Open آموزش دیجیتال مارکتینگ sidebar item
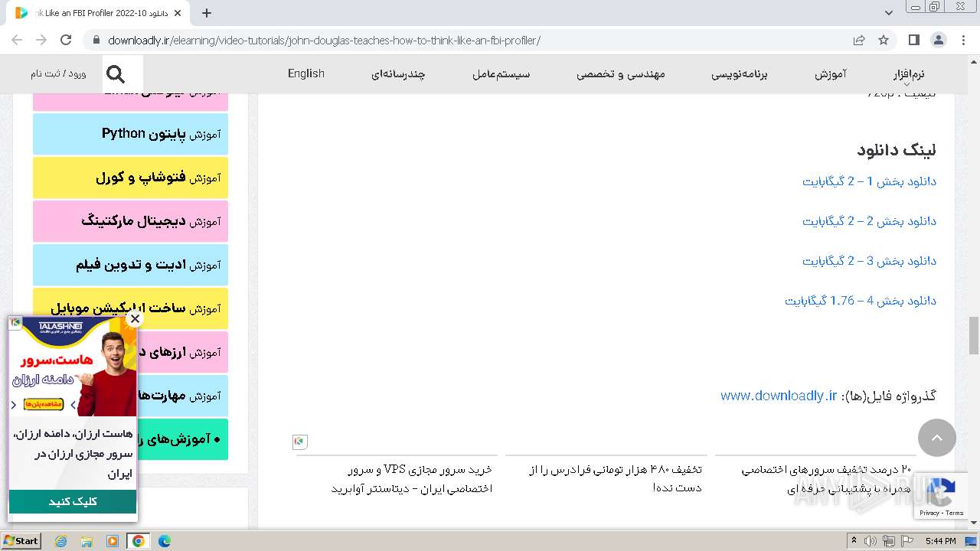Viewport: 980px width, 551px height. 130,221
